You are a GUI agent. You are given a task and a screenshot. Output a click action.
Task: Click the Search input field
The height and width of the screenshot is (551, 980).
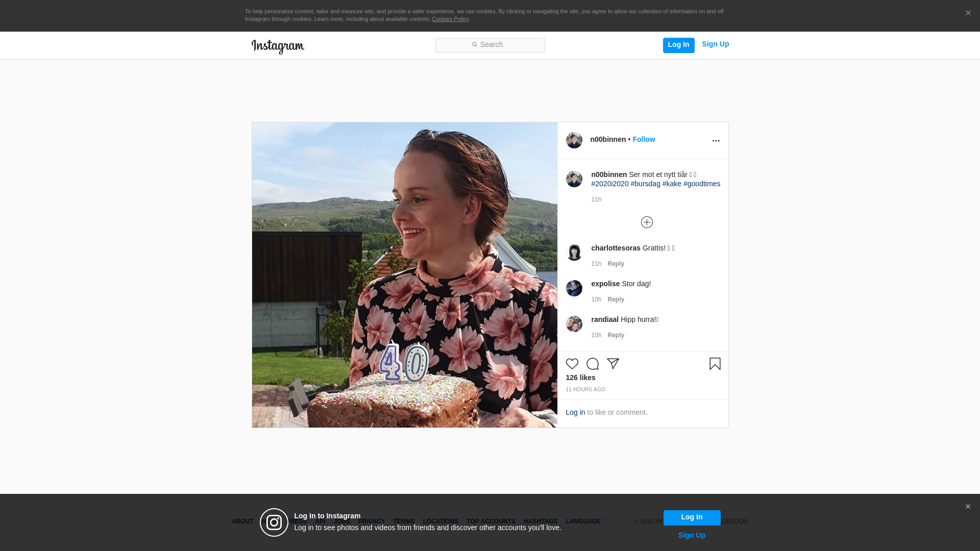tap(490, 45)
